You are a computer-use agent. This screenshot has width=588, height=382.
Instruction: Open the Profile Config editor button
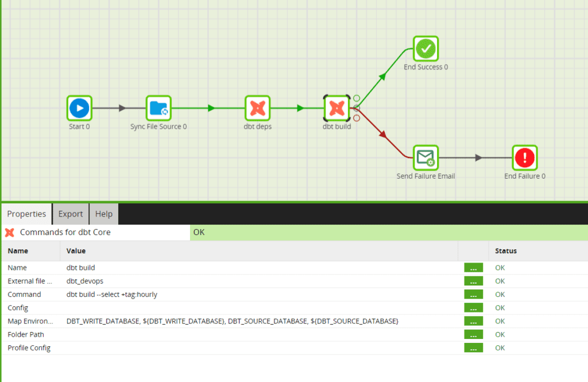(473, 348)
